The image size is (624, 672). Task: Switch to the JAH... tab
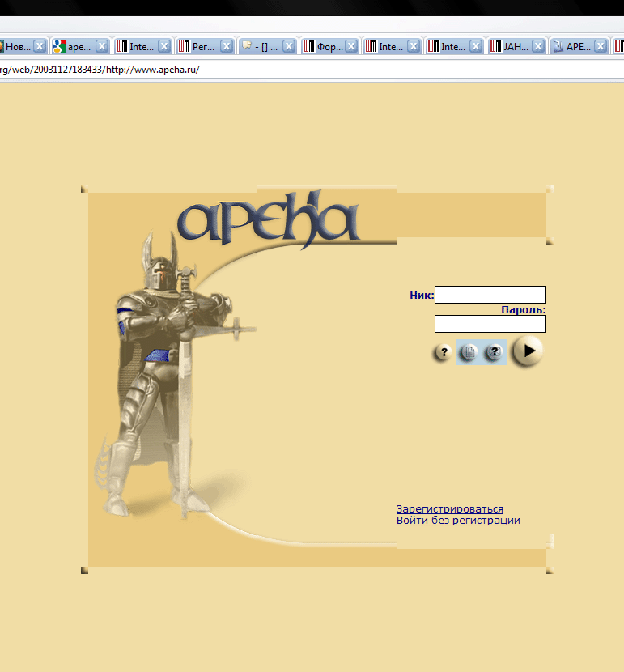pos(516,47)
